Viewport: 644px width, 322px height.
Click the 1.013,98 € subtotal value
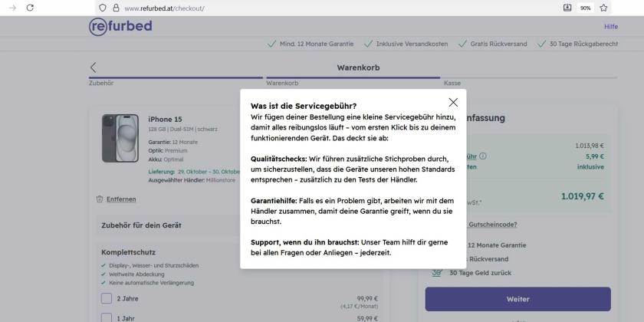pos(590,146)
